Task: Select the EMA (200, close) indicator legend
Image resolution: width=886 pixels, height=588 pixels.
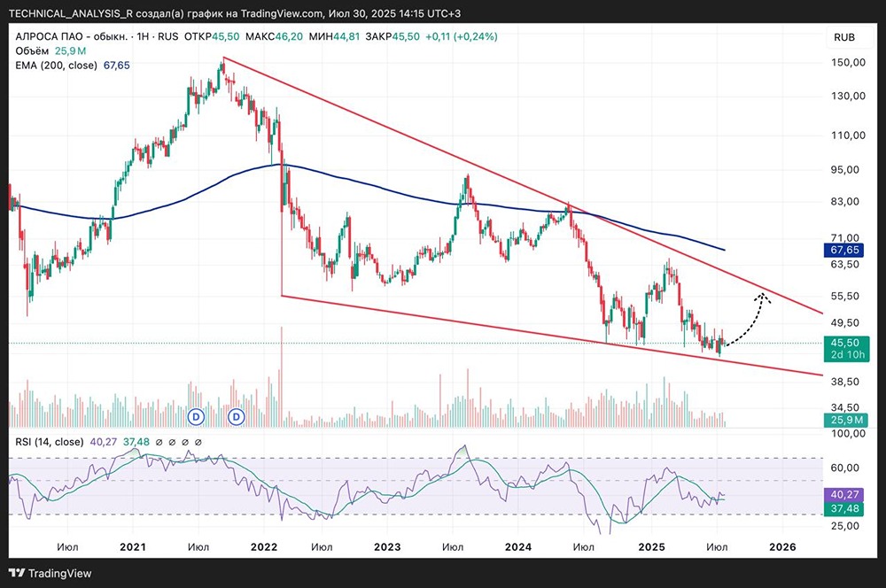Action: coord(73,66)
